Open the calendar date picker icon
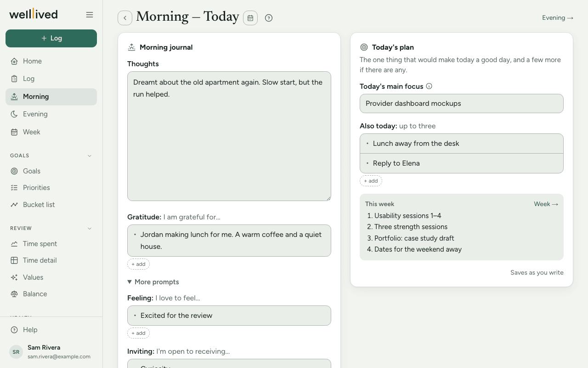 pos(250,18)
